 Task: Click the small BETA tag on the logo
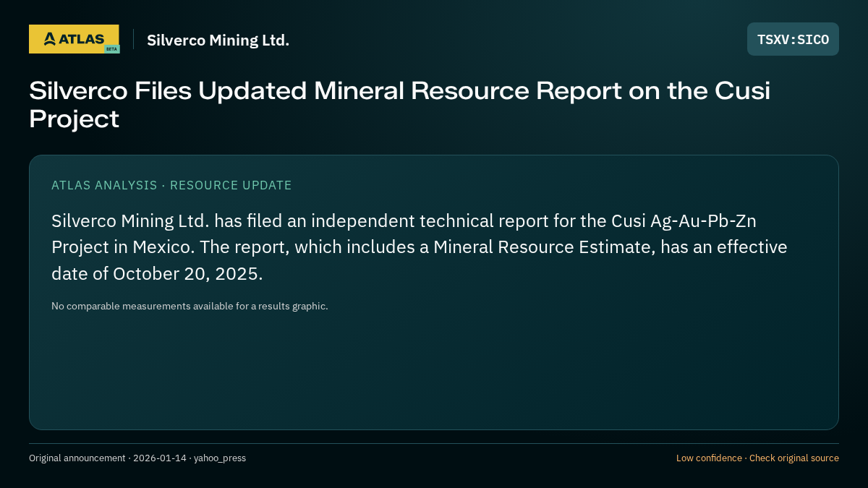(111, 49)
